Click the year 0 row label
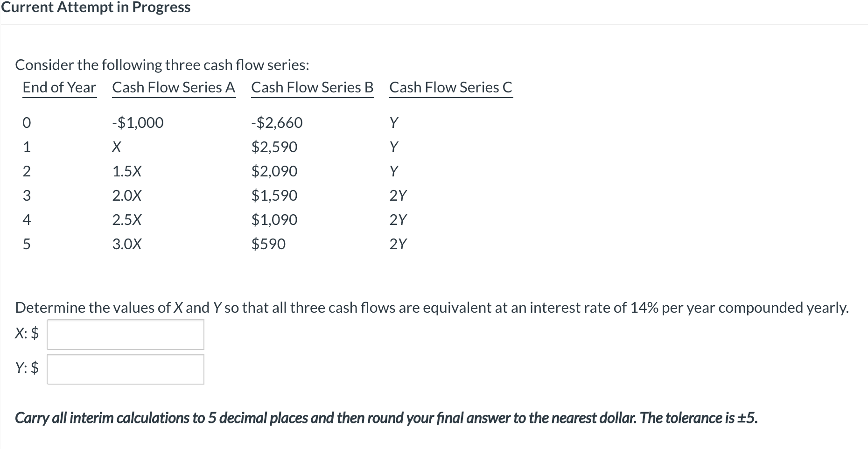This screenshot has height=449, width=868. 27,123
